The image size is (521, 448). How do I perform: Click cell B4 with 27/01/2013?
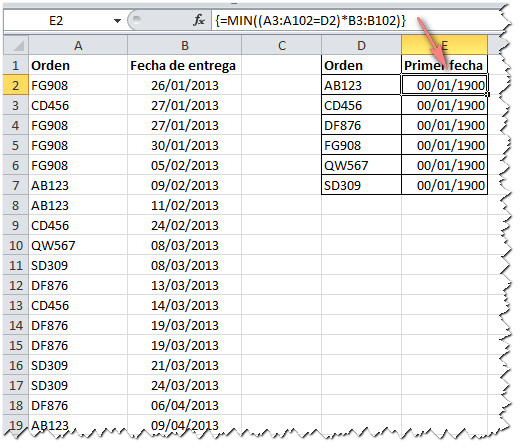click(184, 125)
